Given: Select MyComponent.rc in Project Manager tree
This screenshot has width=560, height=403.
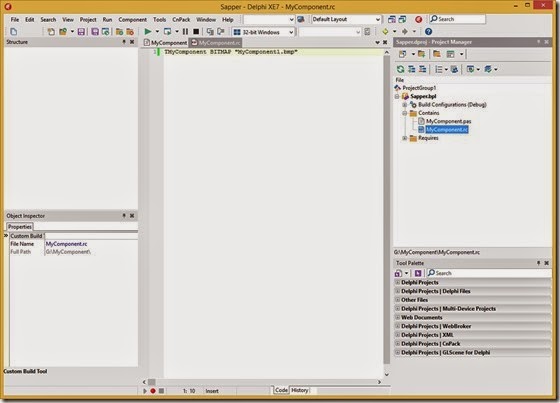Looking at the screenshot, I should pyautogui.click(x=446, y=130).
